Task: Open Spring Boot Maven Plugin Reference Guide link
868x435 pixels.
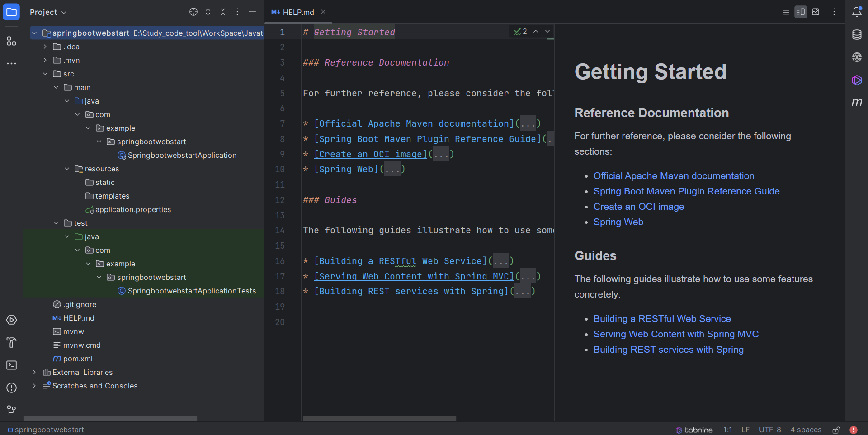Action: point(686,191)
